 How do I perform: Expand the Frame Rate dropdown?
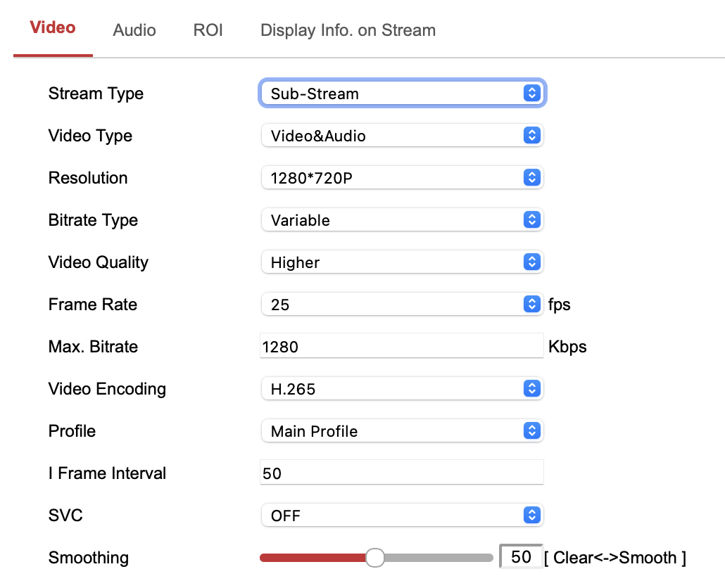pyautogui.click(x=402, y=305)
